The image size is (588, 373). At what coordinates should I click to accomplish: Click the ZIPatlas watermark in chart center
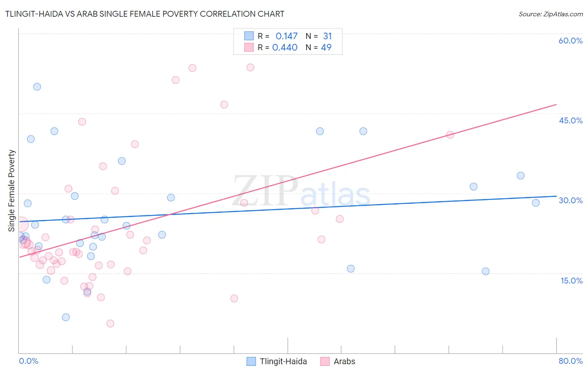coord(302,192)
